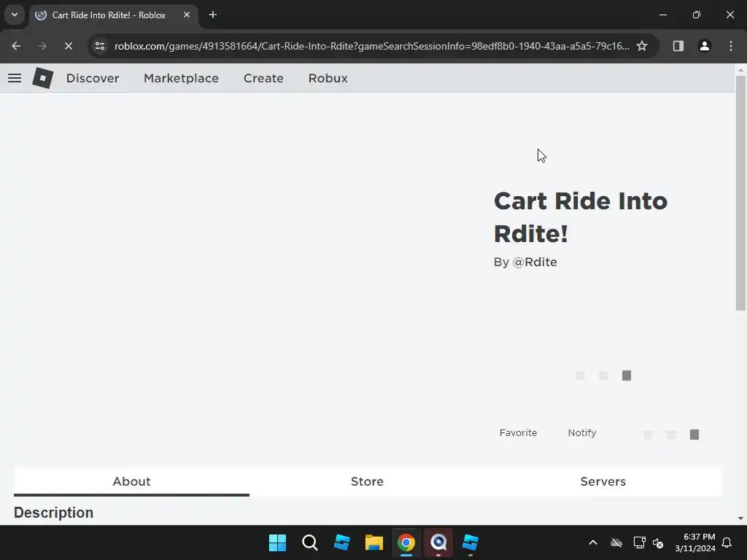Go back using the browser back arrow
Image resolution: width=747 pixels, height=560 pixels.
click(16, 46)
